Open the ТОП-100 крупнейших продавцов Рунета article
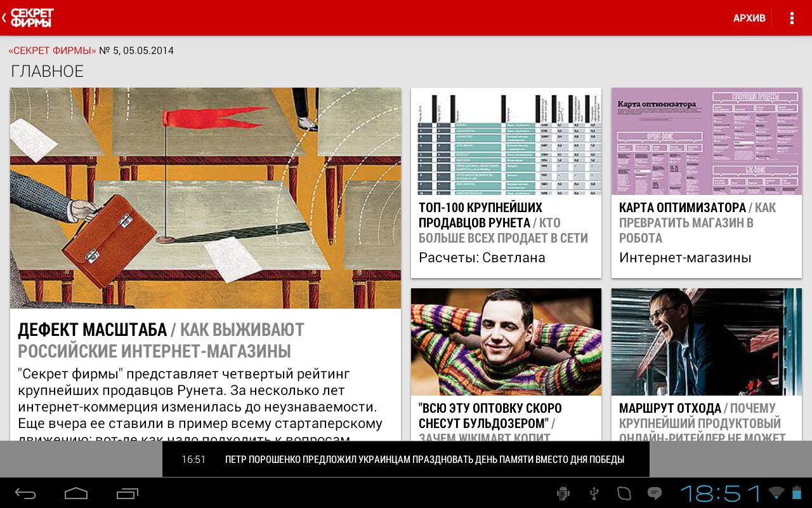The image size is (812, 508). 502,223
